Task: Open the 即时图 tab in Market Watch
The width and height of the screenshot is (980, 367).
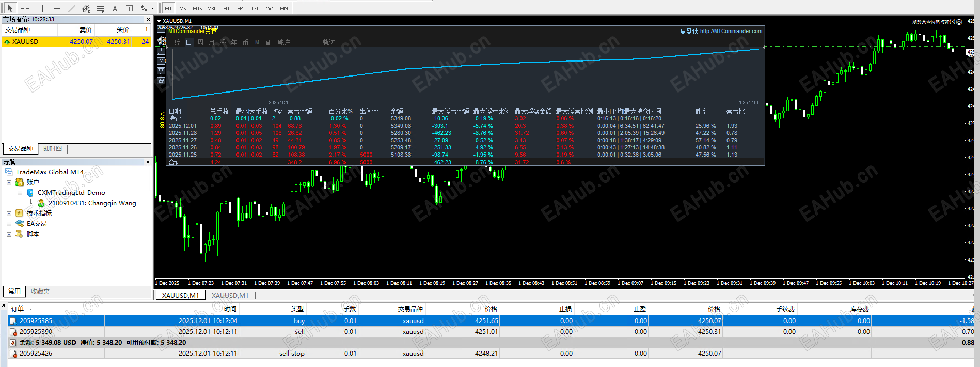Action: [53, 149]
